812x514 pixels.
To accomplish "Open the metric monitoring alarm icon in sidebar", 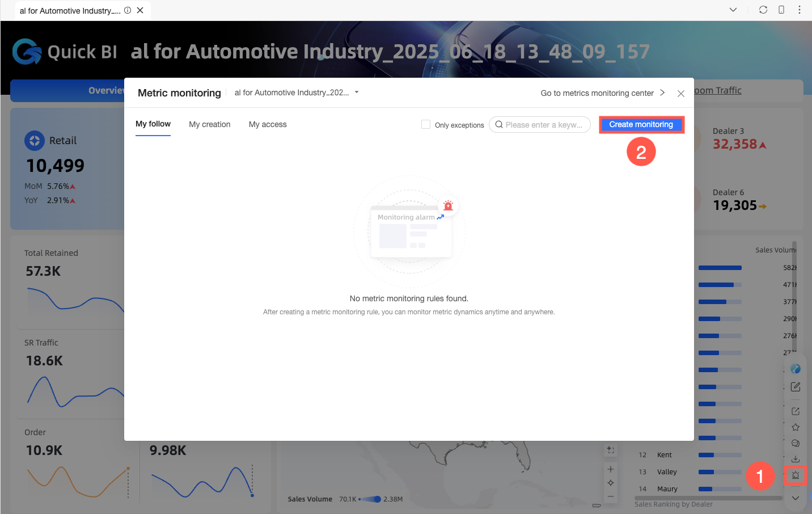I will click(x=796, y=475).
